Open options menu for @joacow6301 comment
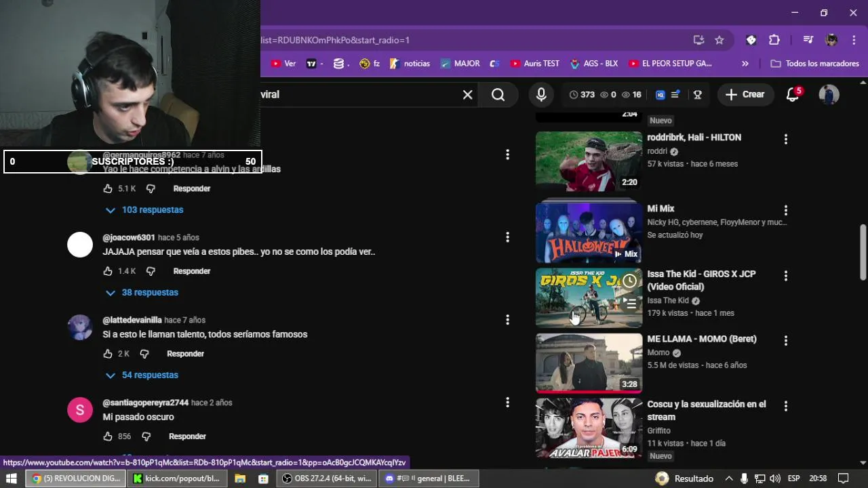The height and width of the screenshot is (488, 868). point(507,237)
